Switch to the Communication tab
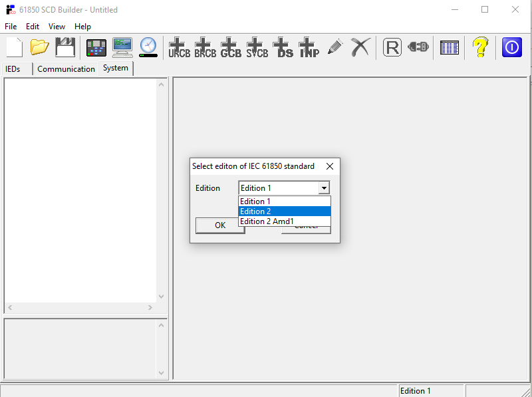The width and height of the screenshot is (532, 397). [66, 69]
